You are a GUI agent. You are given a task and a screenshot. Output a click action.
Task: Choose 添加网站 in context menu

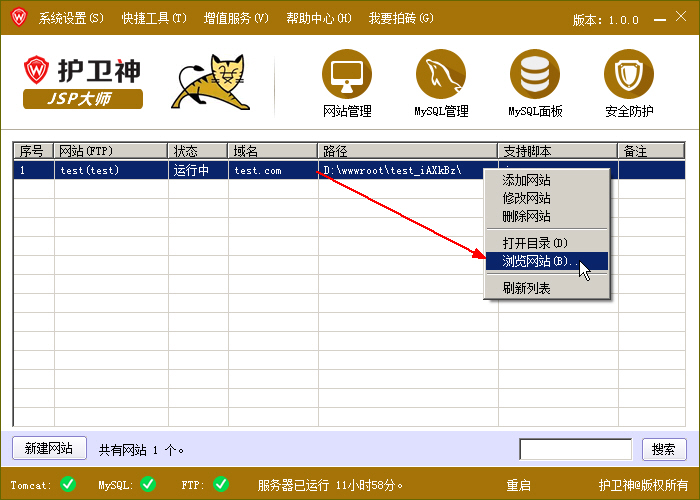547,180
